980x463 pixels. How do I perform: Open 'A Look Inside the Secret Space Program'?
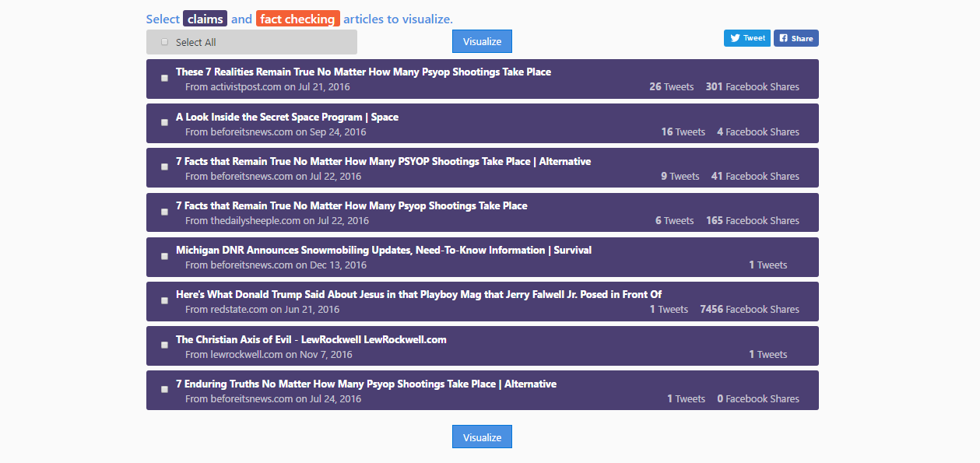click(286, 117)
